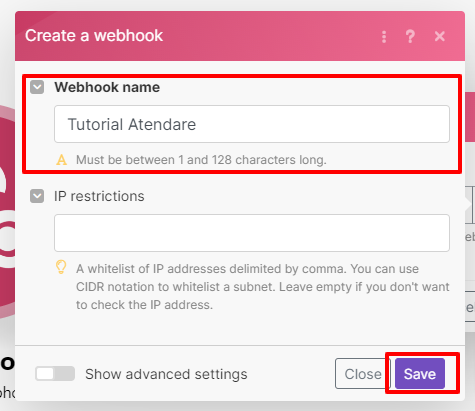The width and height of the screenshot is (475, 411).
Task: Enable the Show advanced settings switch
Action: click(x=55, y=374)
